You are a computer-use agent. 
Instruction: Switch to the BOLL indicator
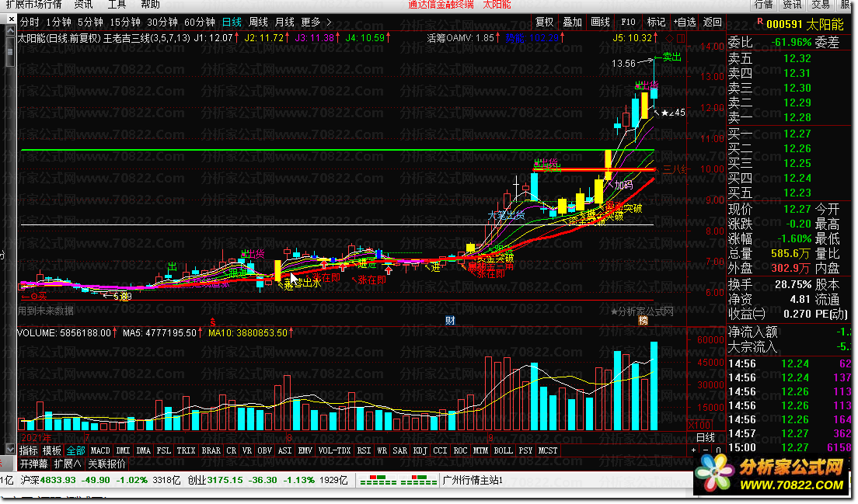pyautogui.click(x=503, y=450)
